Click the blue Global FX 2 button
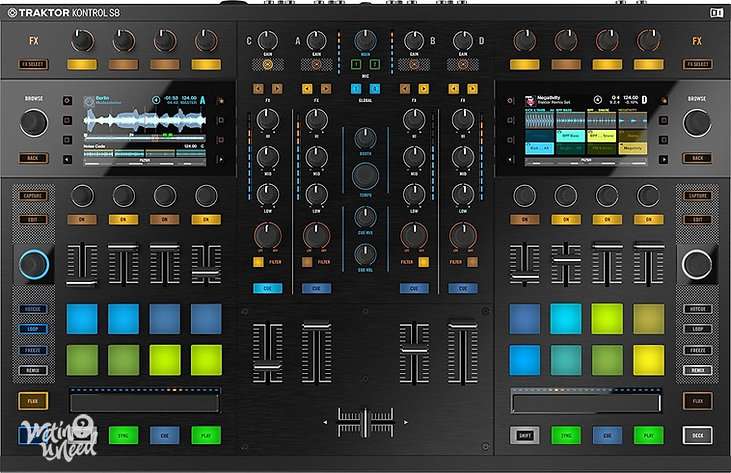The image size is (731, 473). 374,89
